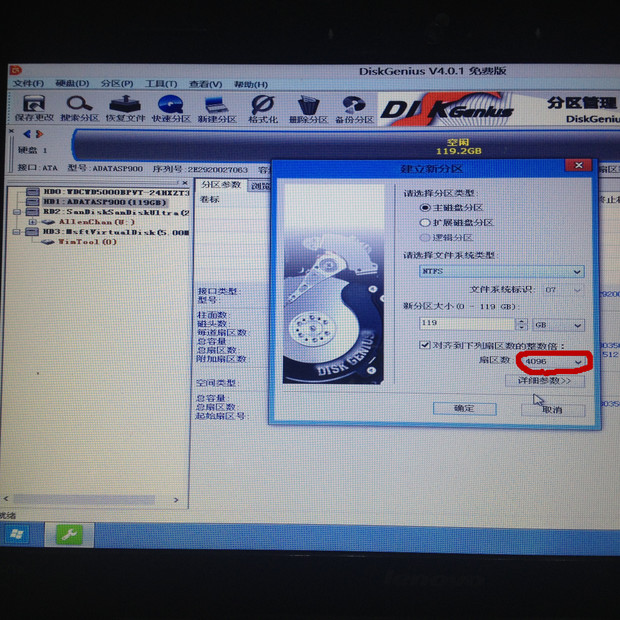Screen dimensions: 620x620
Task: Select HD2 SanDisk Ultra disk in tree
Action: [x=108, y=212]
